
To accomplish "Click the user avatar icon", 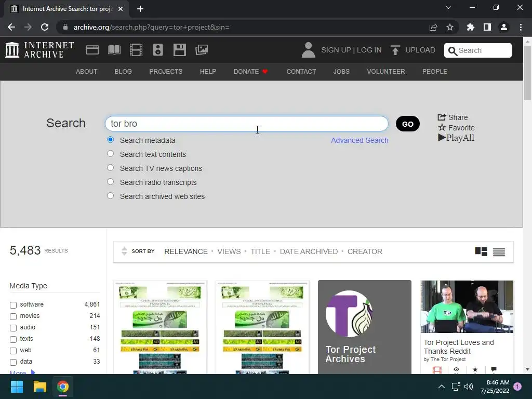I will [308, 50].
